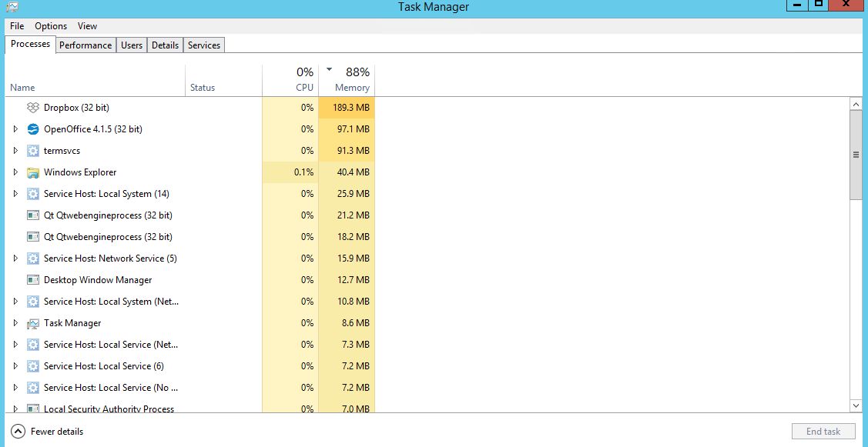Switch to the Details tab
The image size is (868, 447).
click(x=165, y=45)
